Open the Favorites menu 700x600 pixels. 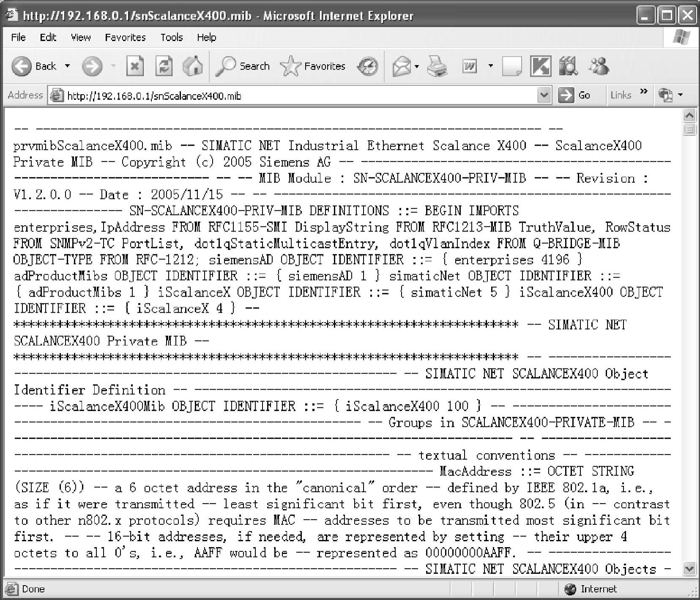[125, 38]
